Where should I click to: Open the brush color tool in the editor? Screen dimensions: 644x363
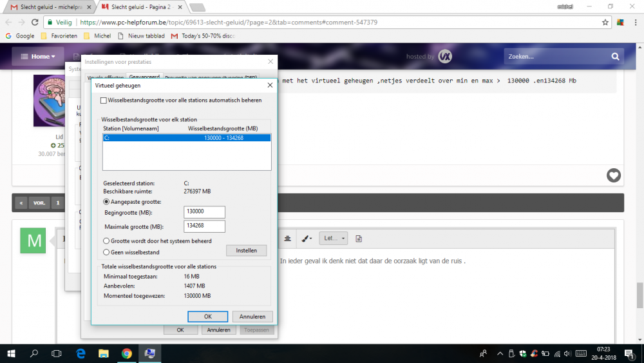tap(307, 239)
